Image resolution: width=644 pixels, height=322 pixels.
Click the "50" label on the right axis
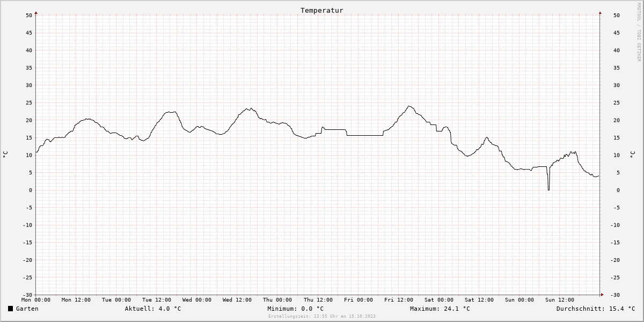(617, 15)
